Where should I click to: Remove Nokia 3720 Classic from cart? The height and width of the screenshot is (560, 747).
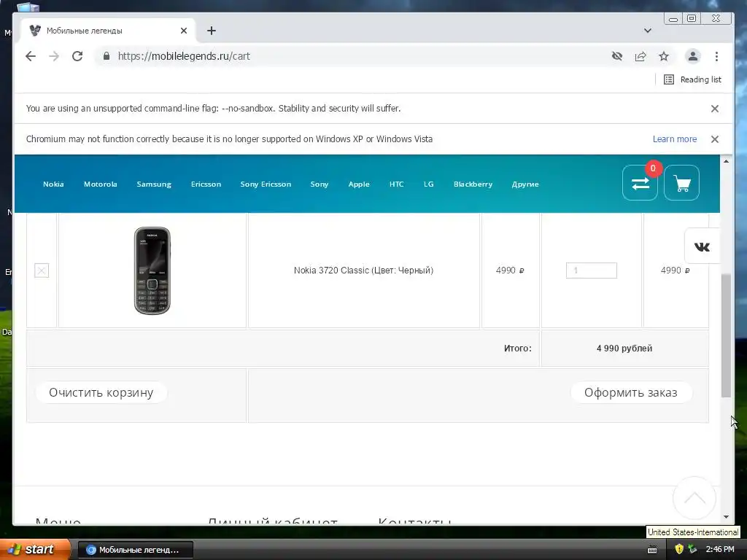tap(42, 271)
